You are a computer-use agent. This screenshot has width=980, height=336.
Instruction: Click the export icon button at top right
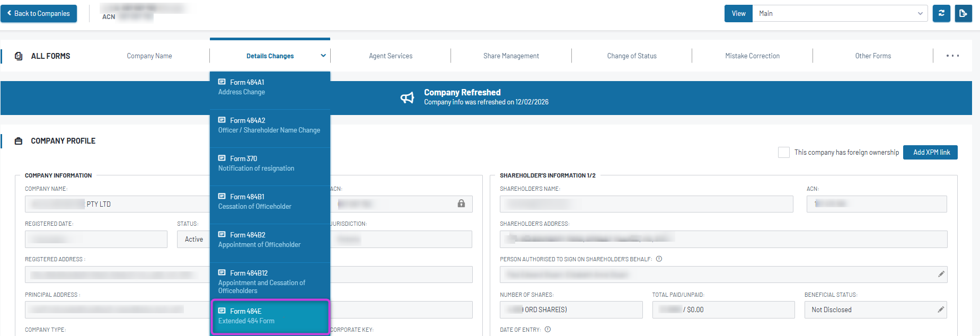point(963,13)
